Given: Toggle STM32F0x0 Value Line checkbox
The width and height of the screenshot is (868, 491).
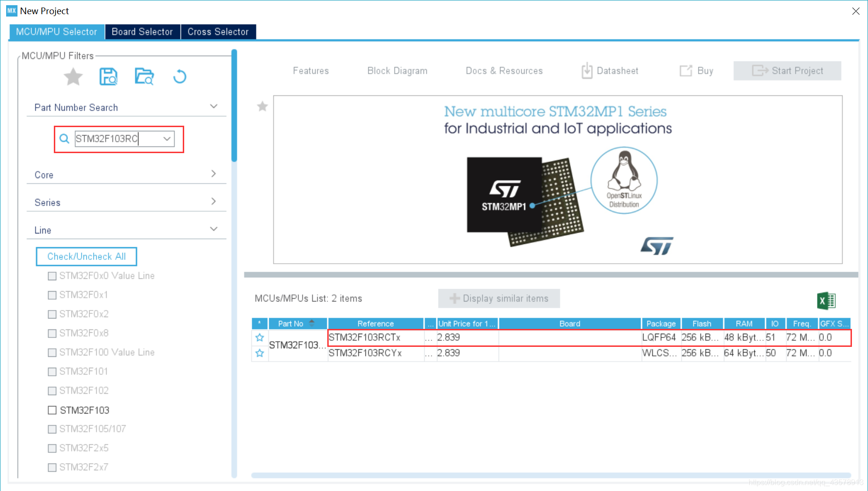Looking at the screenshot, I should [x=52, y=276].
